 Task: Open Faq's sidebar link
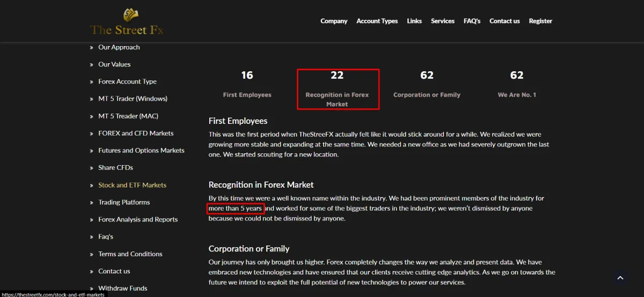tap(106, 236)
